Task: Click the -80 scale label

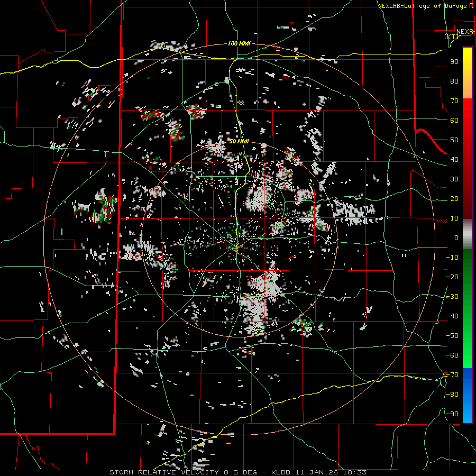Action: 452,395
